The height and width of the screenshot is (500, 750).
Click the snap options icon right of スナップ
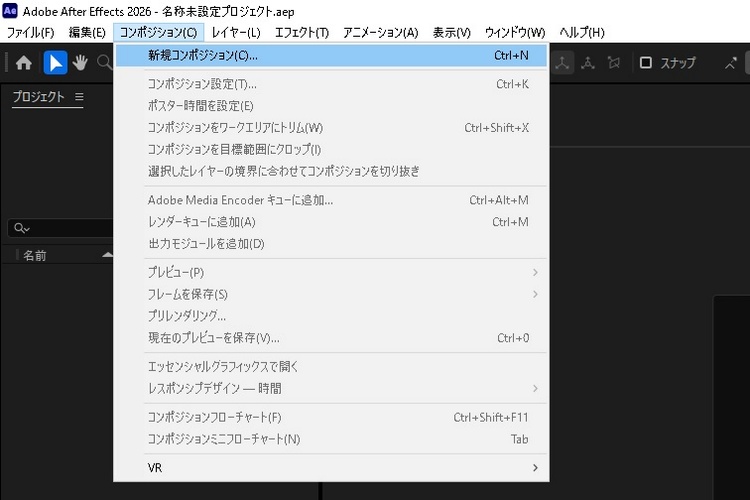730,63
